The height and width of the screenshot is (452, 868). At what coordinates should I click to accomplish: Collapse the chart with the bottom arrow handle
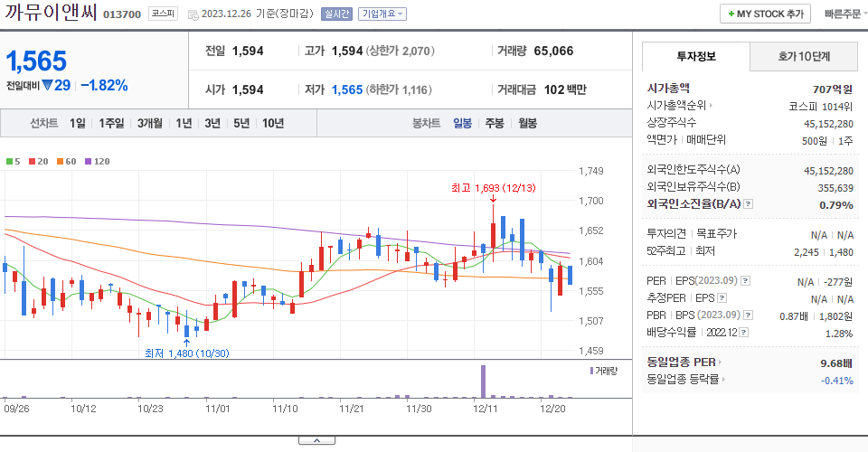316,440
